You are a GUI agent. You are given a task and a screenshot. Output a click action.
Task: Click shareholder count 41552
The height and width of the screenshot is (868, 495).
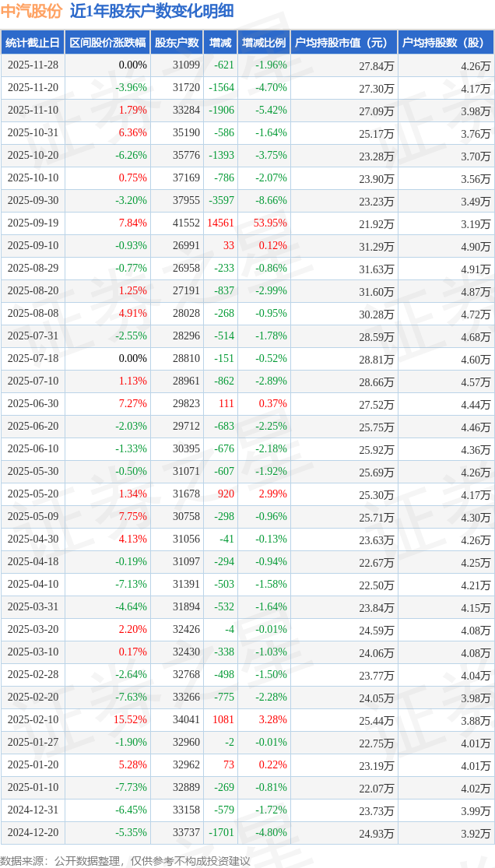click(x=186, y=223)
